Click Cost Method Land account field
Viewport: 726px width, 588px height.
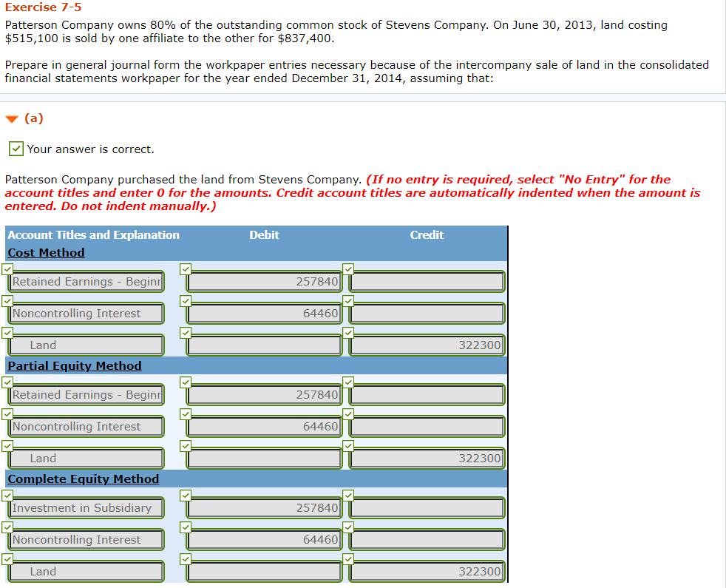(x=86, y=345)
